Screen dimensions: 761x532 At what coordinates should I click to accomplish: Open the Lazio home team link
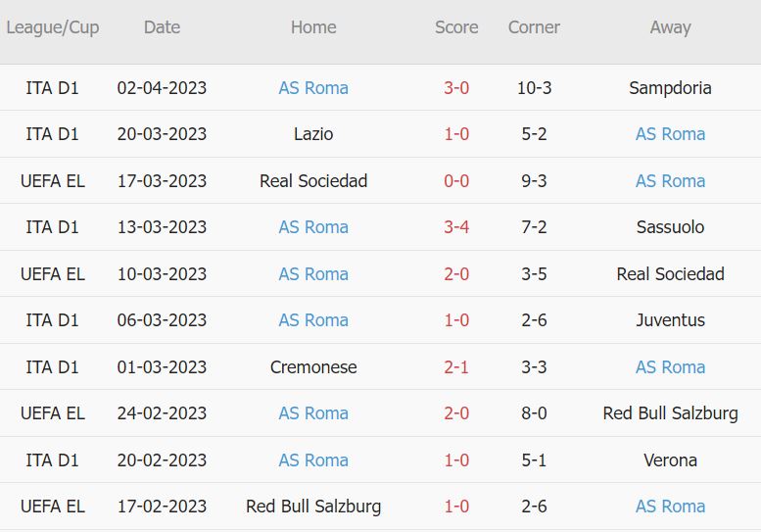[313, 134]
